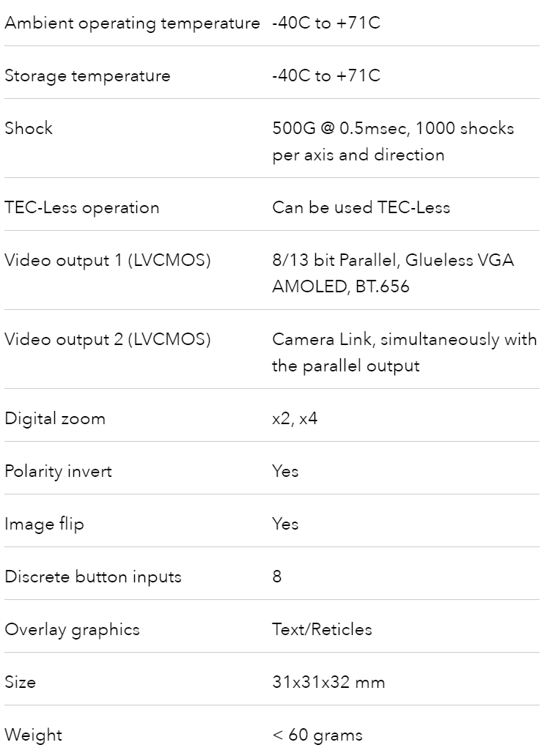This screenshot has width=541, height=756.
Task: Select the Camera Link output description text
Action: 405,352
